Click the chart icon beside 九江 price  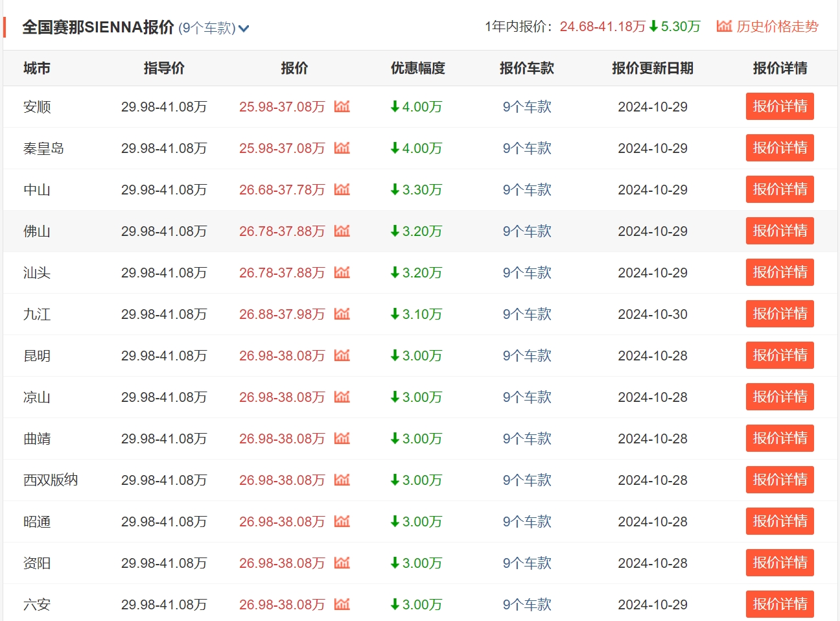point(342,314)
